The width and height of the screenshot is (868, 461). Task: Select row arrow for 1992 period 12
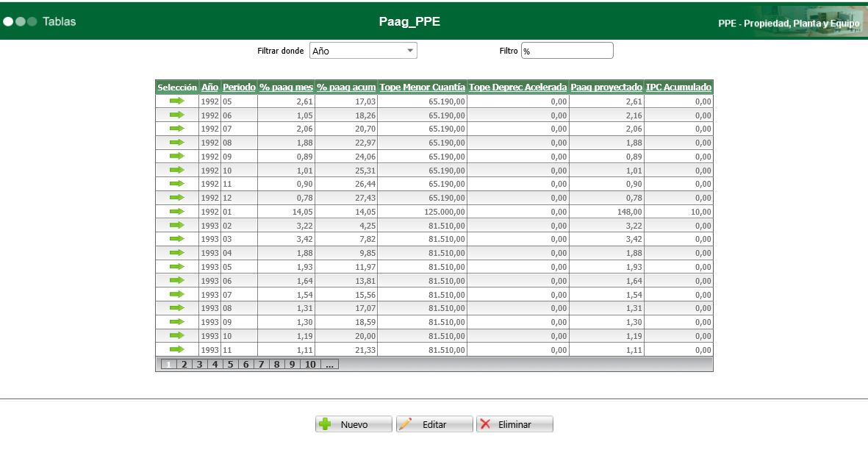tap(176, 198)
